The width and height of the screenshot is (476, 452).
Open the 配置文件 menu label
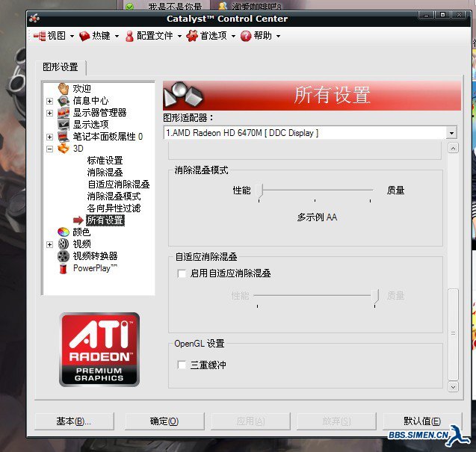(155, 36)
